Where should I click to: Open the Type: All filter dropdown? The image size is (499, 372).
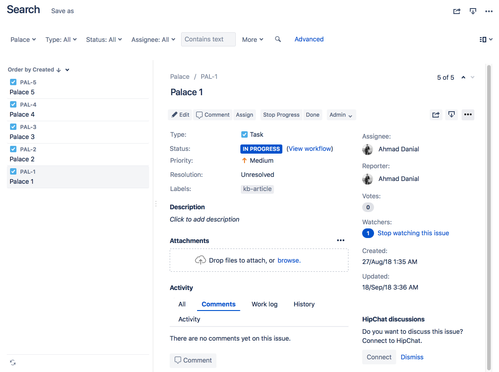pos(61,40)
